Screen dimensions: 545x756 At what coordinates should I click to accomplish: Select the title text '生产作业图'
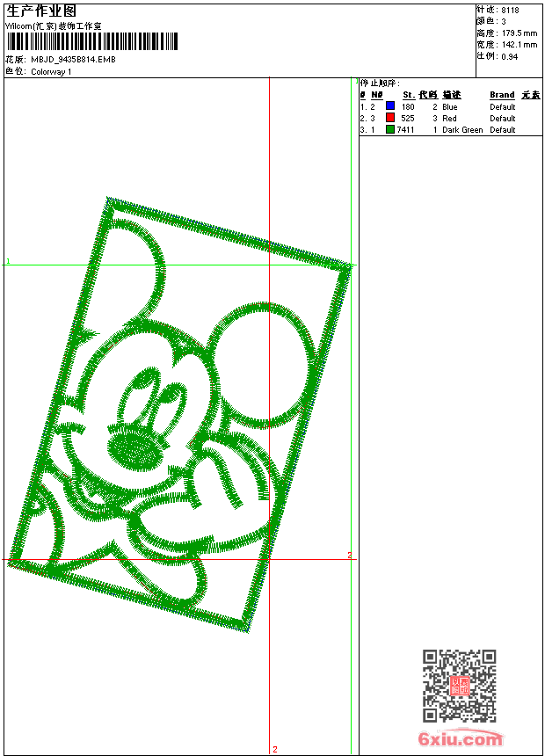point(40,11)
